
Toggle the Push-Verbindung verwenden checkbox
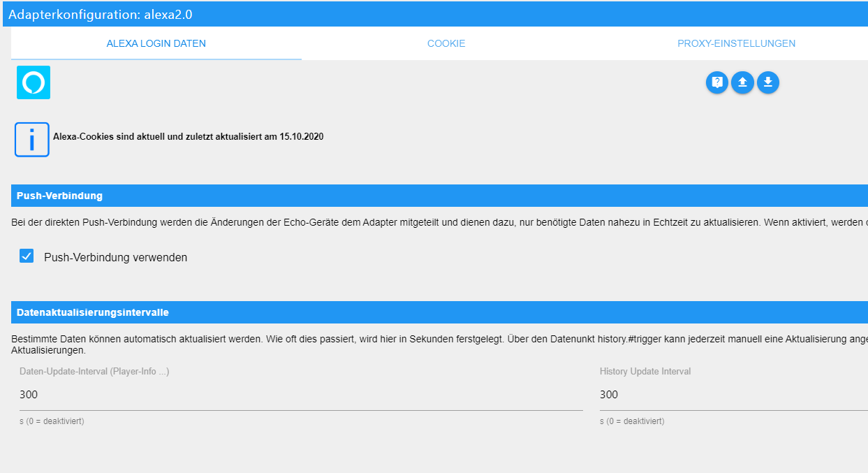tap(27, 256)
